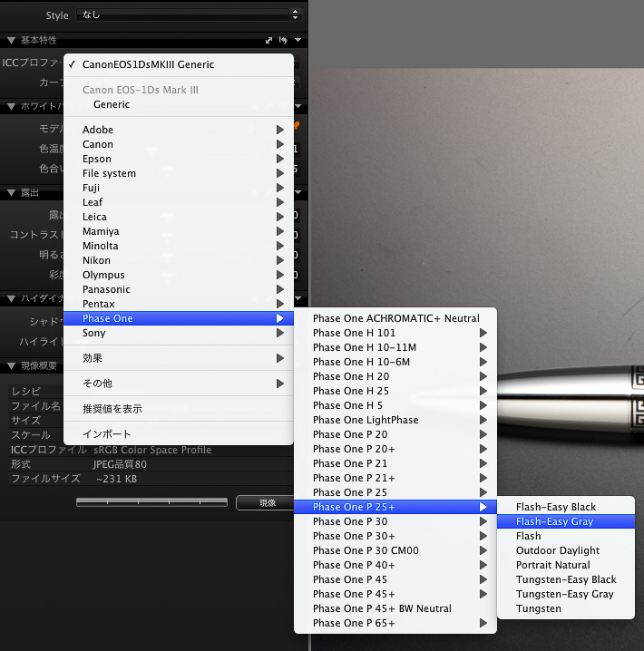Click the reset arrow icon in 基本特性 header
Viewport: 644px width, 651px height.
[283, 41]
